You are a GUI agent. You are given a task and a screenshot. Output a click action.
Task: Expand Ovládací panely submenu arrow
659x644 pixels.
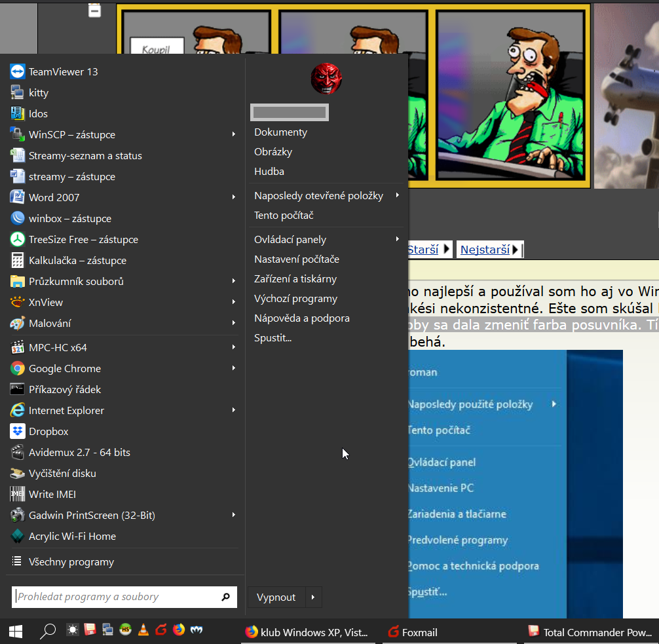tap(397, 239)
